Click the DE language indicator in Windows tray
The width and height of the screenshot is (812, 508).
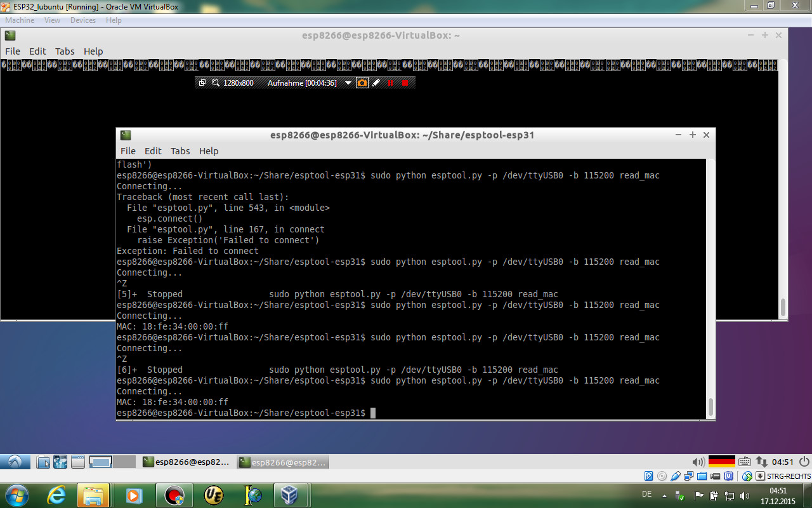(x=647, y=494)
